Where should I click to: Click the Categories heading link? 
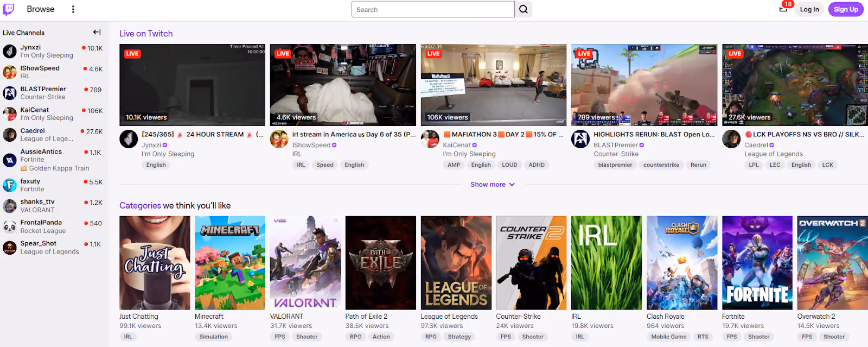point(140,205)
